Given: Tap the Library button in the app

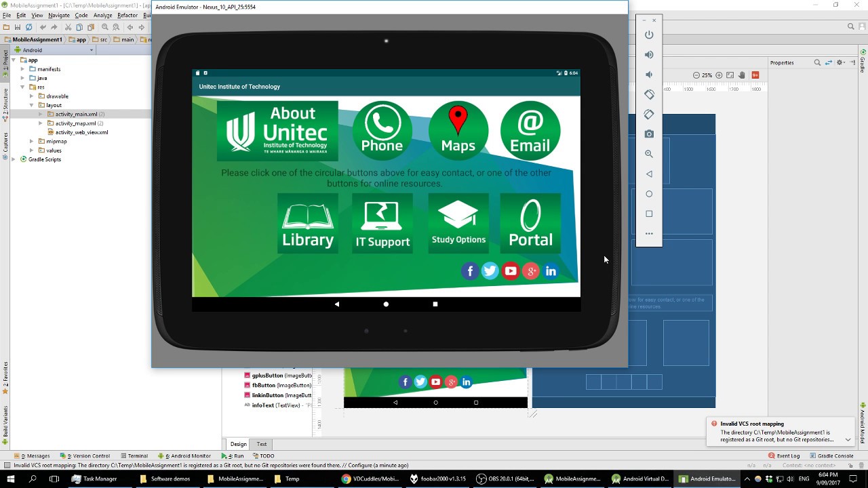Looking at the screenshot, I should (x=307, y=223).
